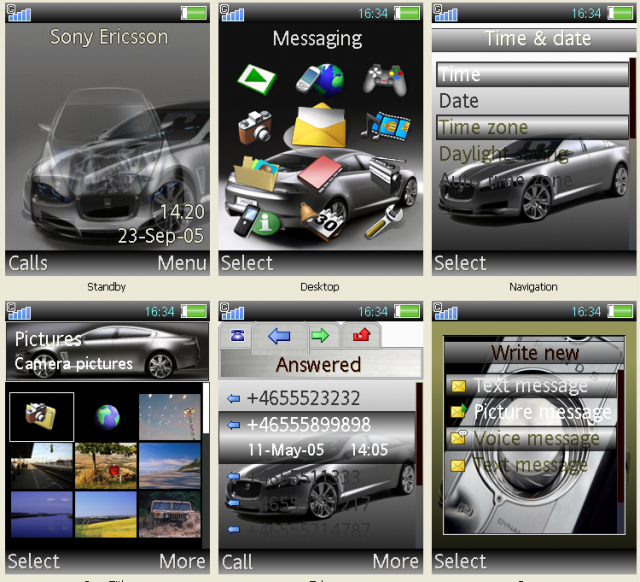
Task: Choose the first Text message entry
Action: (531, 385)
